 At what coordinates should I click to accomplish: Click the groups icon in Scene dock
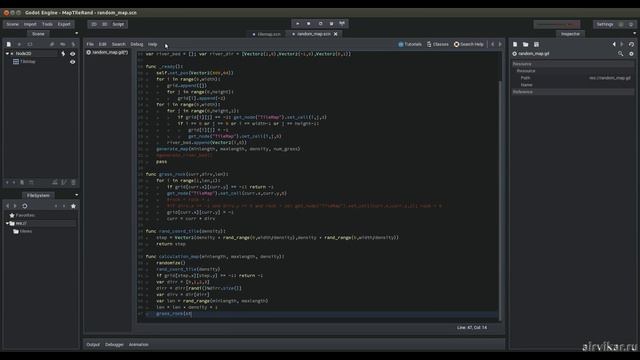click(62, 44)
